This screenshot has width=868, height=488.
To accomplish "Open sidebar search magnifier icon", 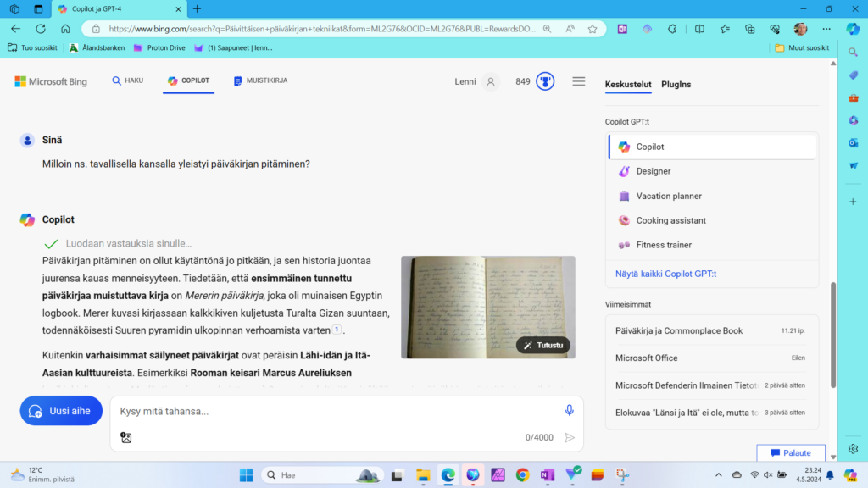I will 853,52.
